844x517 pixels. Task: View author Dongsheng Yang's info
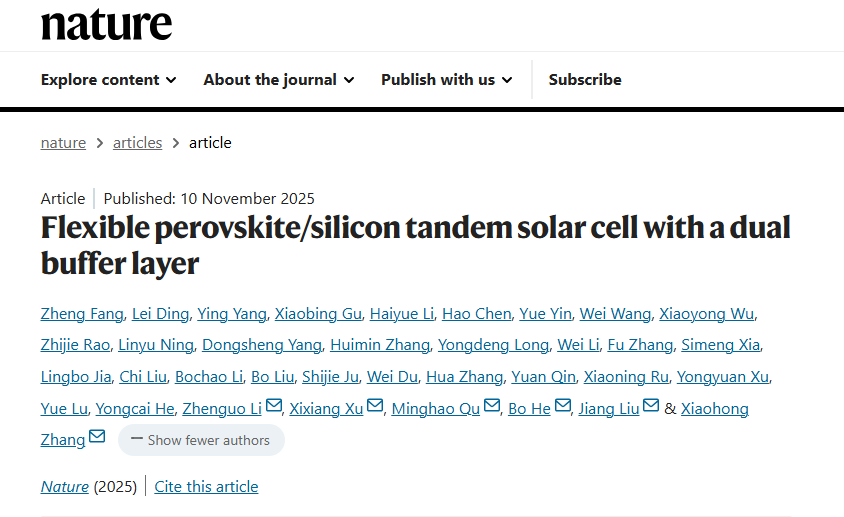pos(262,345)
